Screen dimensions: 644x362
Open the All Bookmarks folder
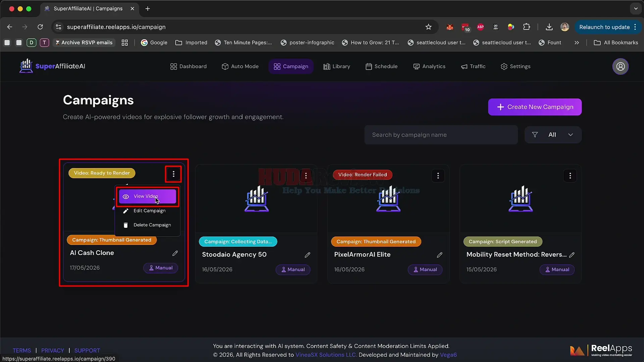[x=616, y=43]
